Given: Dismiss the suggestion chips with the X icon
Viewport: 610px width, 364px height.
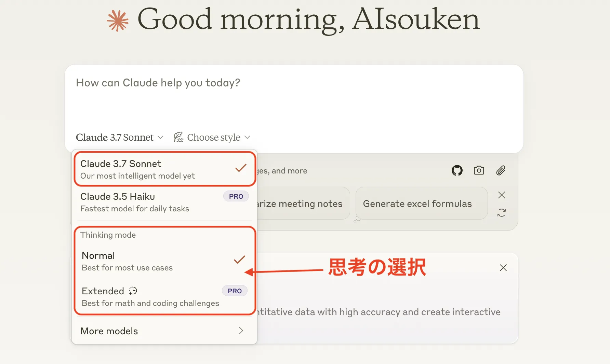Looking at the screenshot, I should (502, 195).
